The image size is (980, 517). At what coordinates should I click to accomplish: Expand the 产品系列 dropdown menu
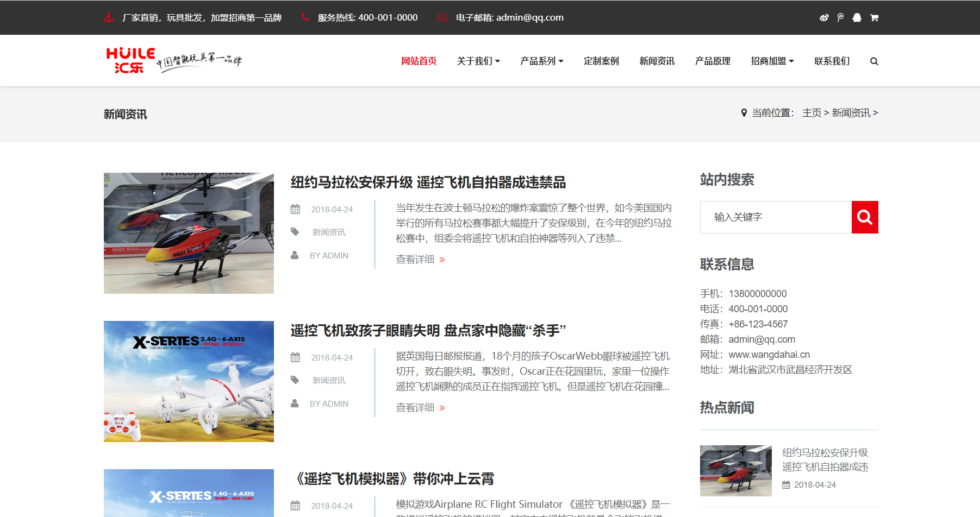tap(542, 61)
